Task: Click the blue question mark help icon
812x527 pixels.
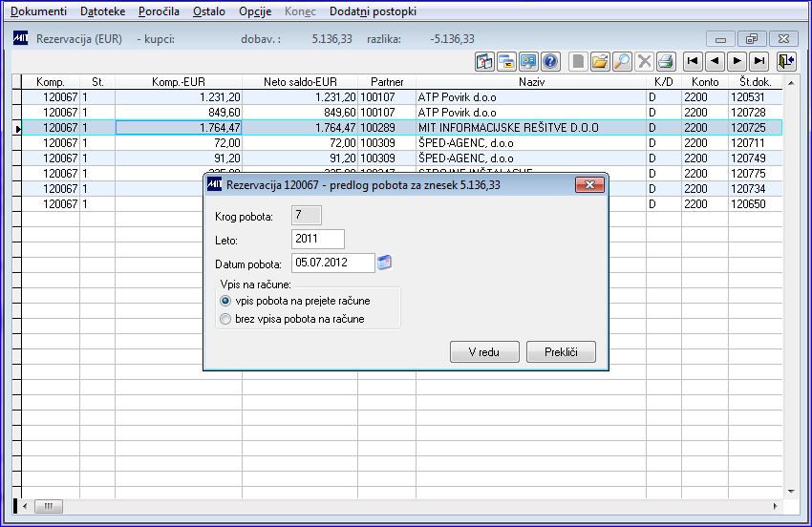Action: click(x=550, y=62)
